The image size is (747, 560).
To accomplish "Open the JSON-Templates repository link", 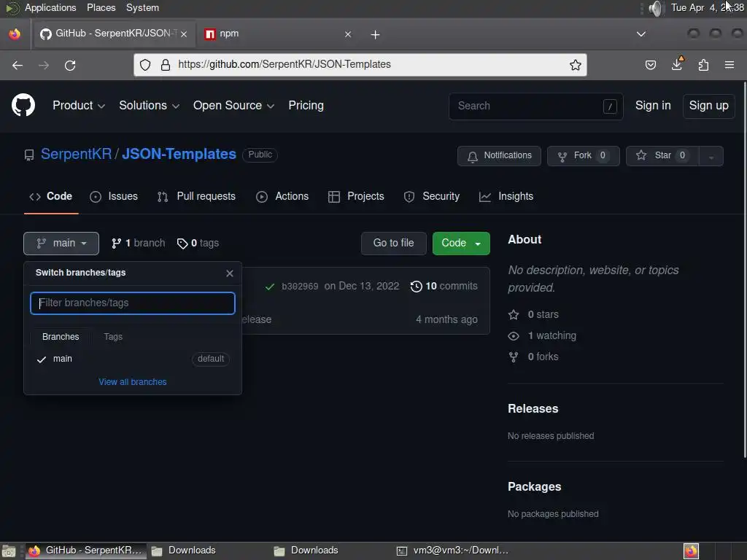I will click(x=179, y=155).
